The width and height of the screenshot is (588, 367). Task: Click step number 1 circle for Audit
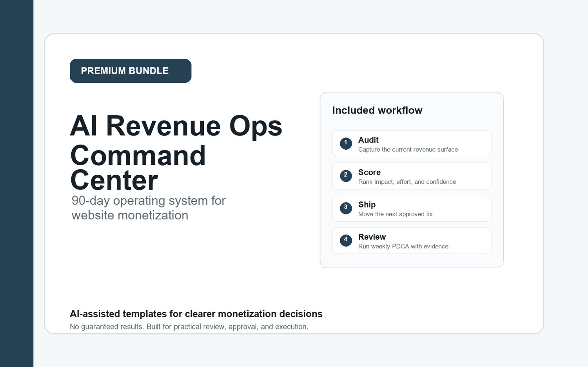point(346,144)
